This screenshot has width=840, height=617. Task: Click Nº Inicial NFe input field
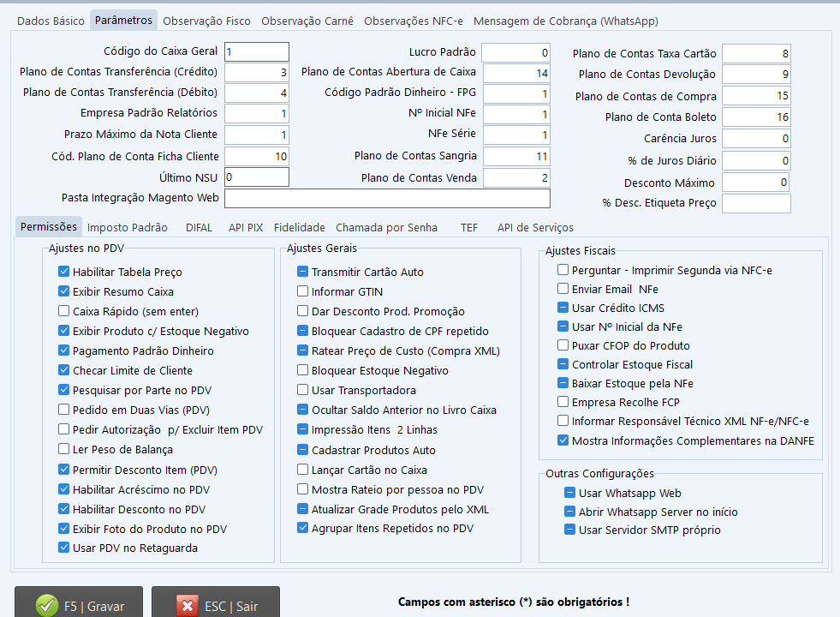(x=516, y=114)
